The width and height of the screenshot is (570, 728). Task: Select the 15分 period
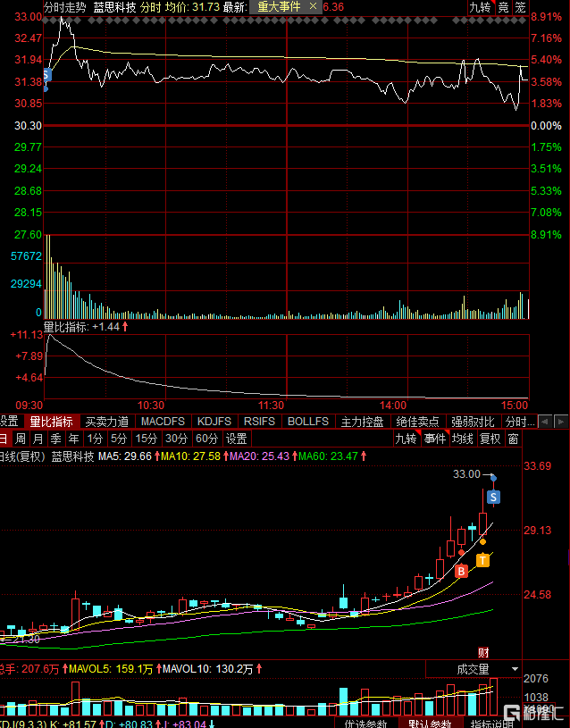146,439
